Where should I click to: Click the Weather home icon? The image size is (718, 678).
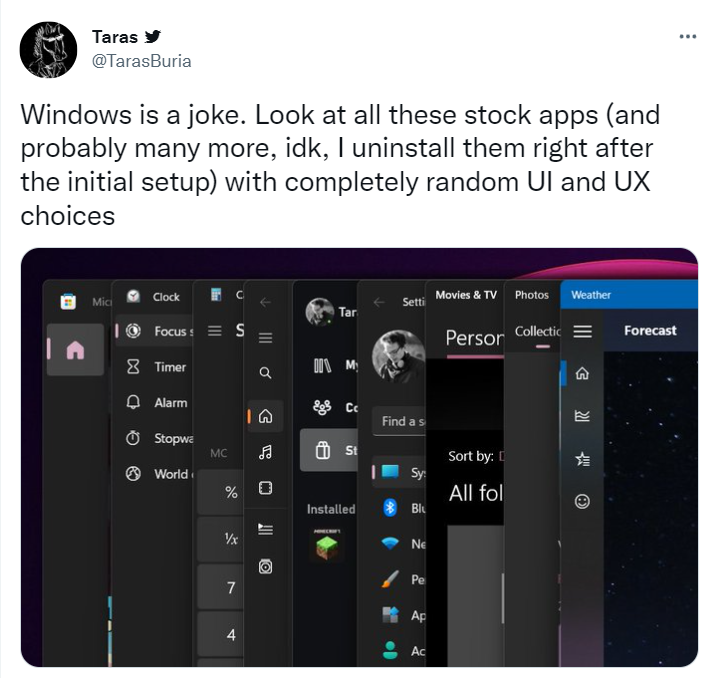[583, 374]
